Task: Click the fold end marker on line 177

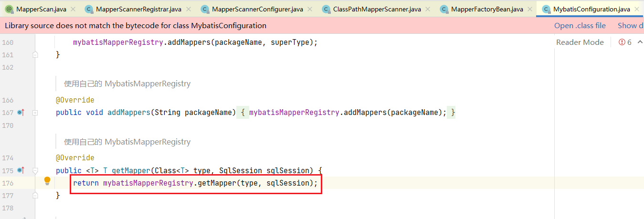Action: (x=35, y=195)
